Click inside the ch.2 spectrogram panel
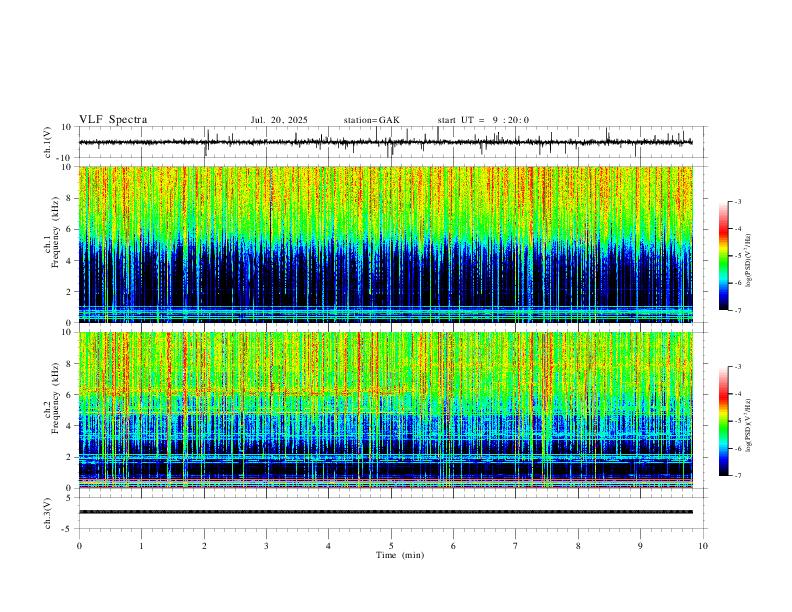Screen dimensions: 792x612 (x=385, y=410)
